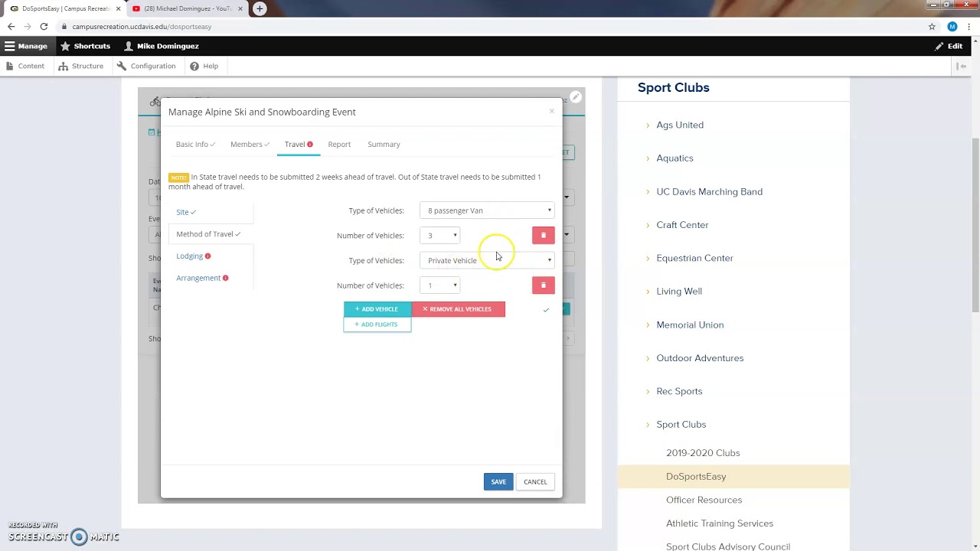Close the Manage Event dialog with X
The width and height of the screenshot is (980, 551).
(551, 112)
